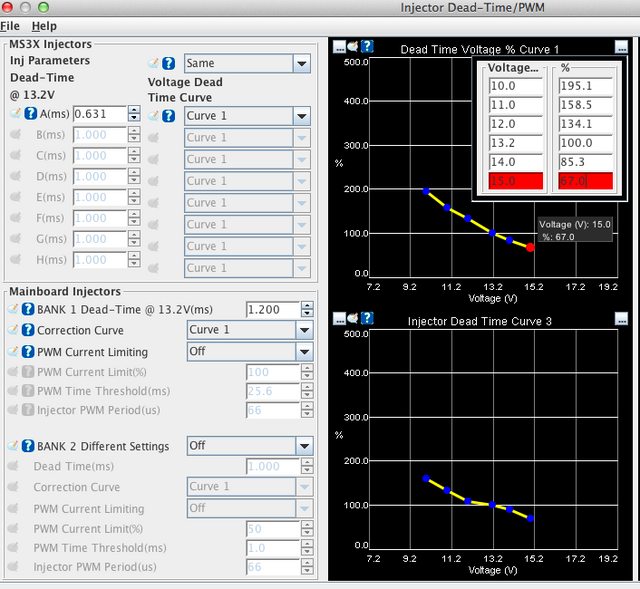Click help icon for BANK 2 Different Settings
Screen dimensions: 640x589
pos(30,446)
